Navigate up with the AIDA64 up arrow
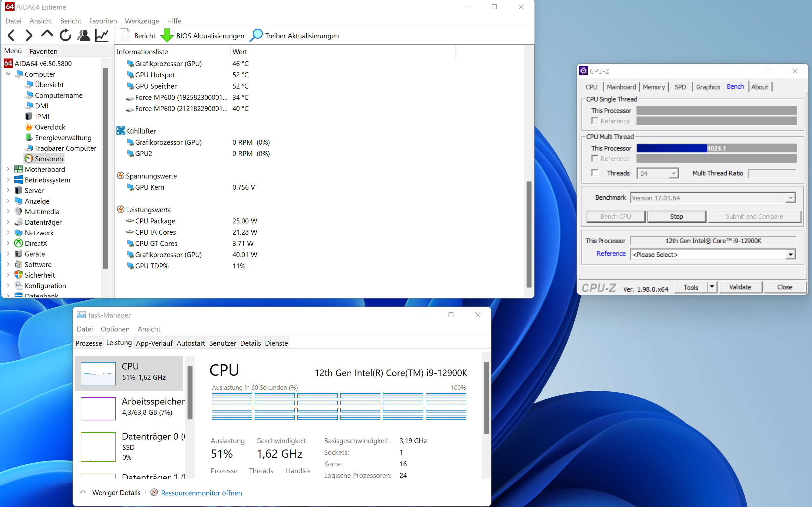 [47, 34]
